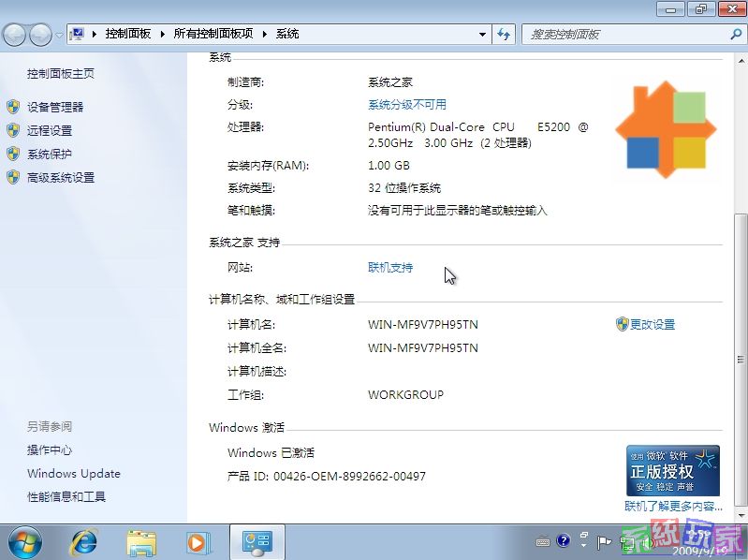748x560 pixels.
Task: Select 系统 breadcrumb in the address bar
Action: [287, 34]
